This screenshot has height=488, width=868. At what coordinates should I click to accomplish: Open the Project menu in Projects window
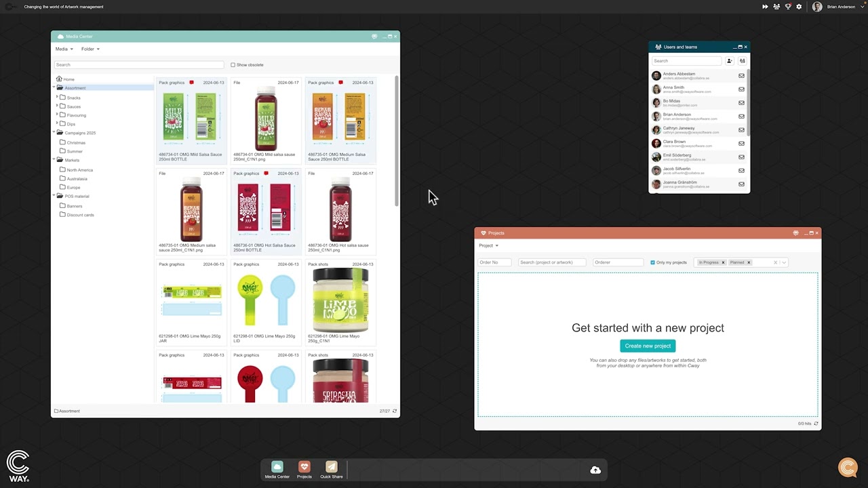coord(488,245)
